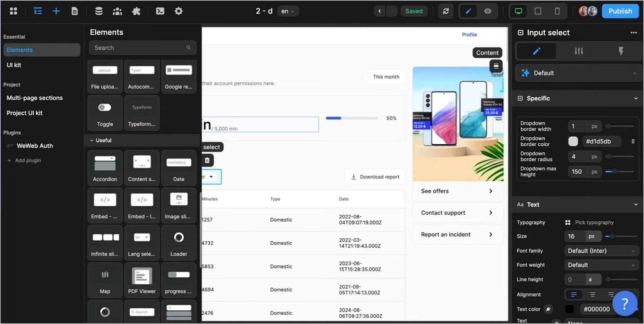Open collaborator avatars

coord(588,11)
